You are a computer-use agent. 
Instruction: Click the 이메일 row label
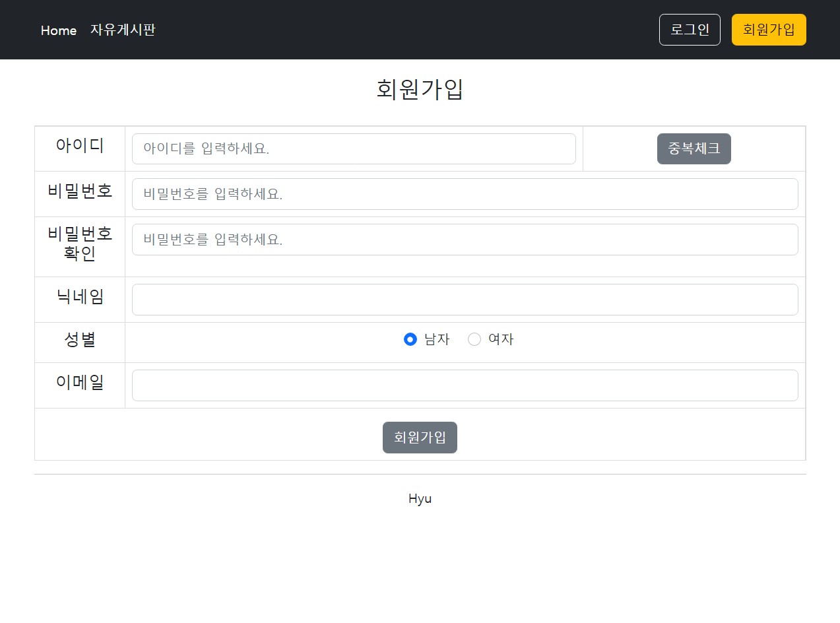(80, 382)
